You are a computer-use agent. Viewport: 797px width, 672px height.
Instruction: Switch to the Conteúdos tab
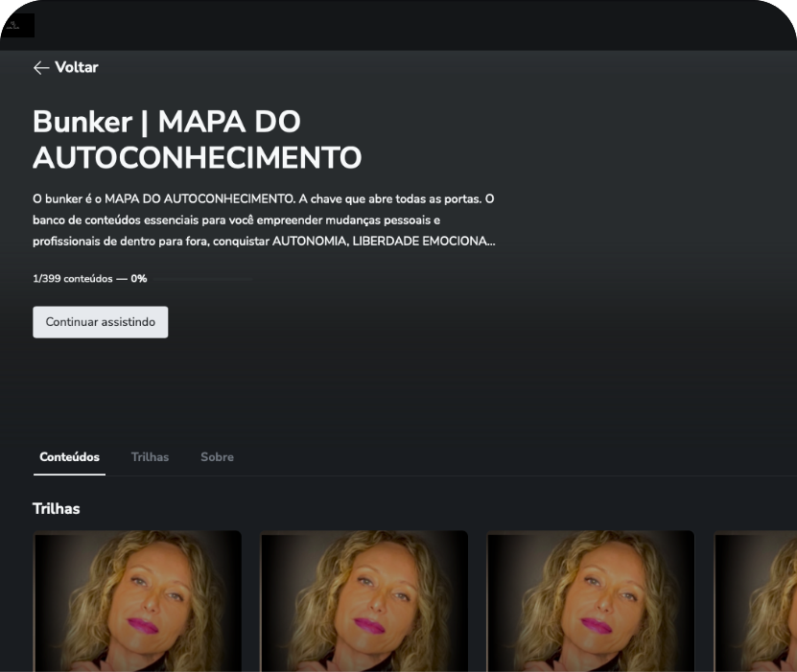(x=69, y=457)
